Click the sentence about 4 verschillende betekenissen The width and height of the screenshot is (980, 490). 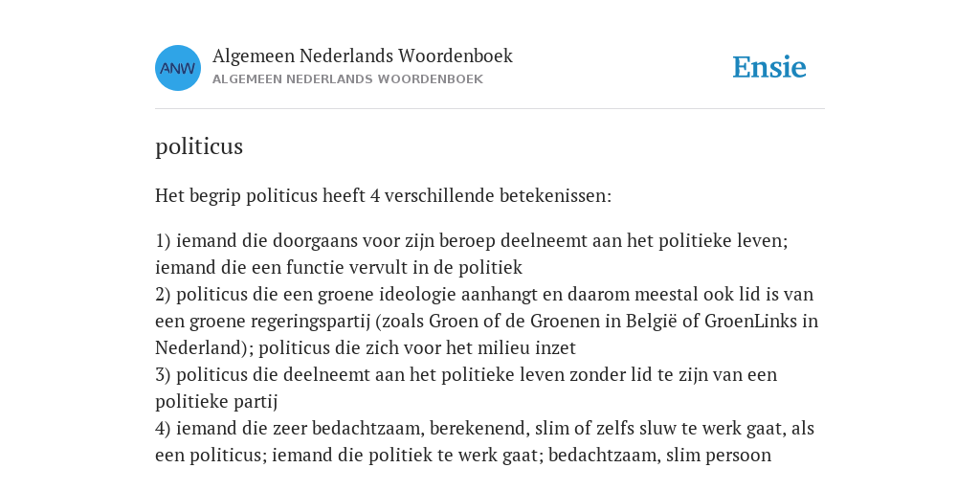(x=383, y=196)
